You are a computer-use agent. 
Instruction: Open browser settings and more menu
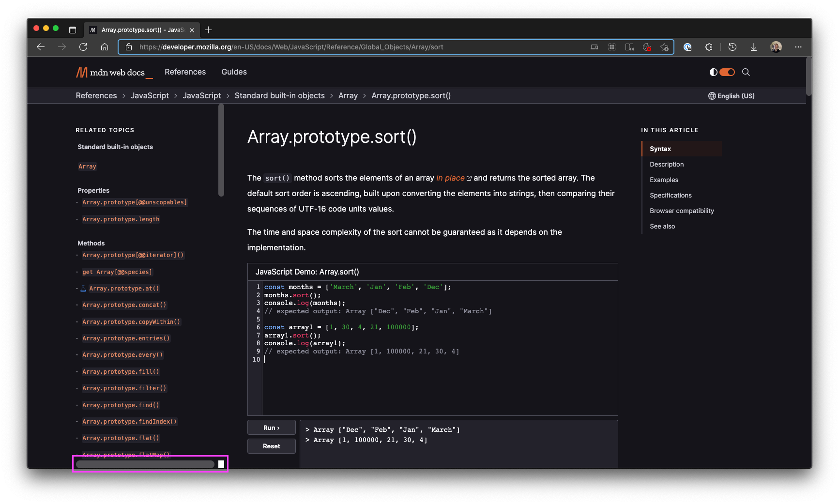point(798,47)
